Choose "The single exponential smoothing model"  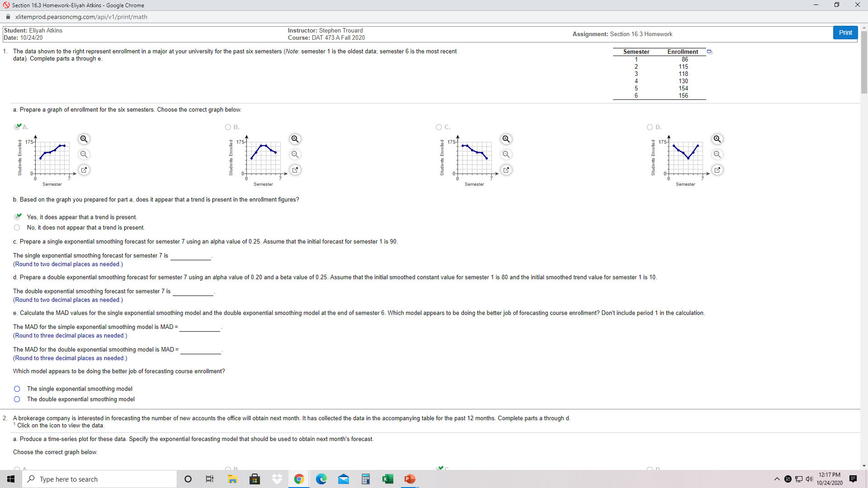coord(17,389)
